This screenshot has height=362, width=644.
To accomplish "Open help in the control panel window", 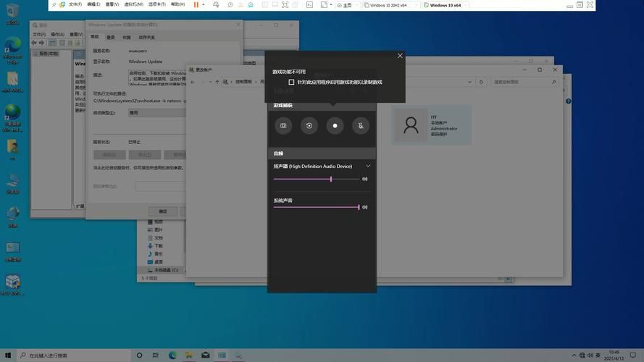I will pos(568,101).
